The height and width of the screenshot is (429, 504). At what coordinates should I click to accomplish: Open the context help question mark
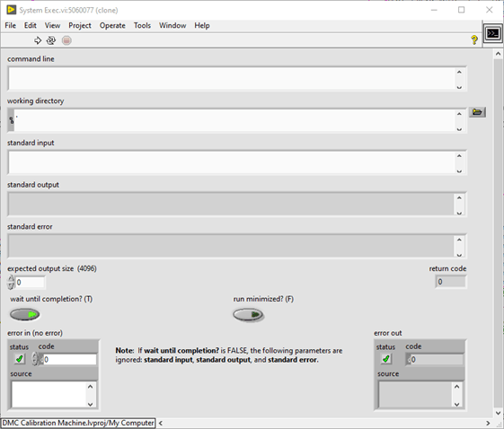click(474, 40)
